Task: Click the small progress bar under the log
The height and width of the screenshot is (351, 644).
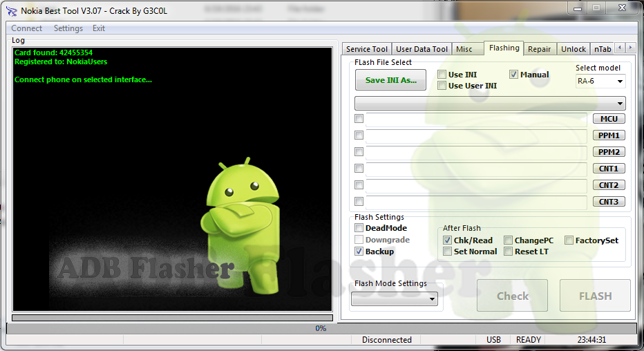Action: coord(173,318)
